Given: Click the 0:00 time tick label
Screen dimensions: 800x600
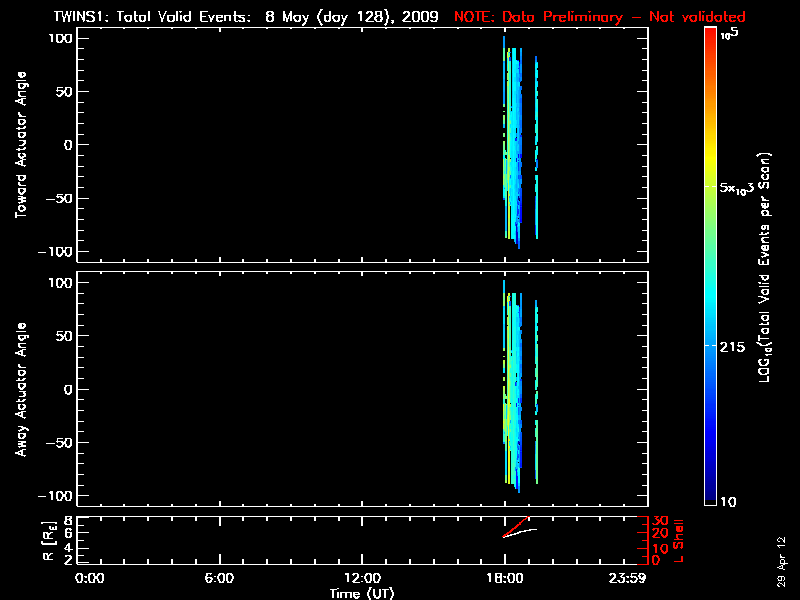Looking at the screenshot, I should coord(90,578).
